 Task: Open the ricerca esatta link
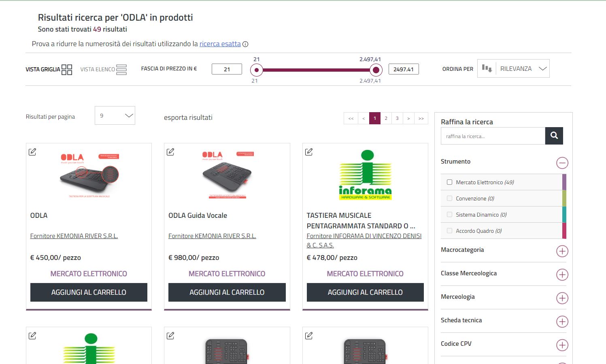[x=220, y=44]
